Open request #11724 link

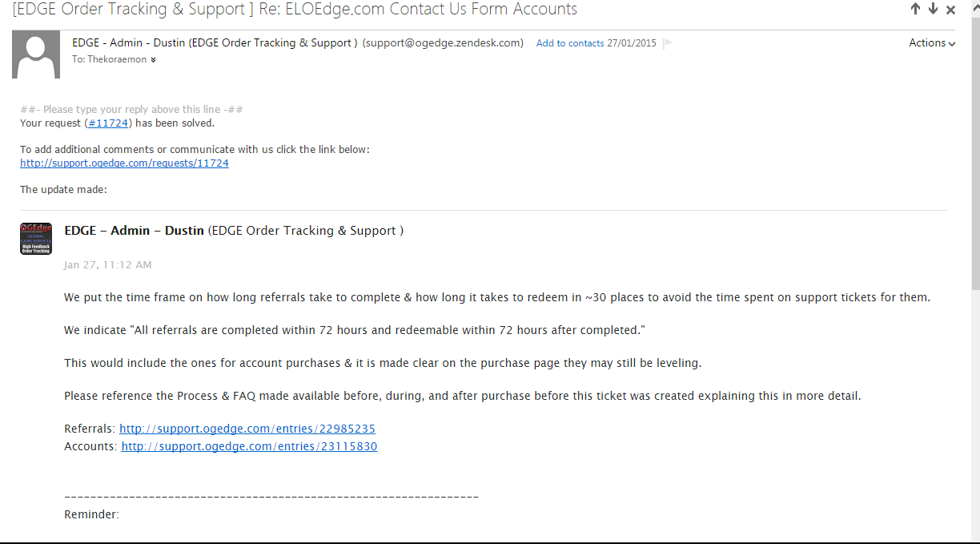[x=107, y=123]
